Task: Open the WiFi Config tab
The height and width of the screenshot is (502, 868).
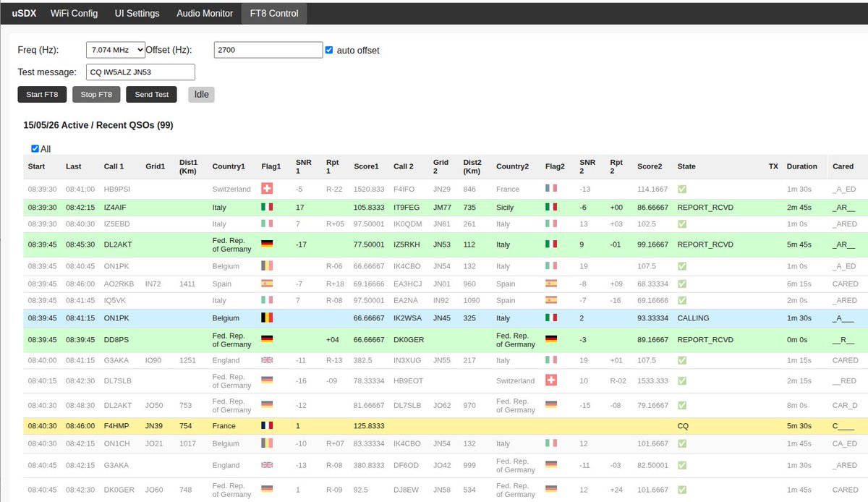Action: [75, 13]
